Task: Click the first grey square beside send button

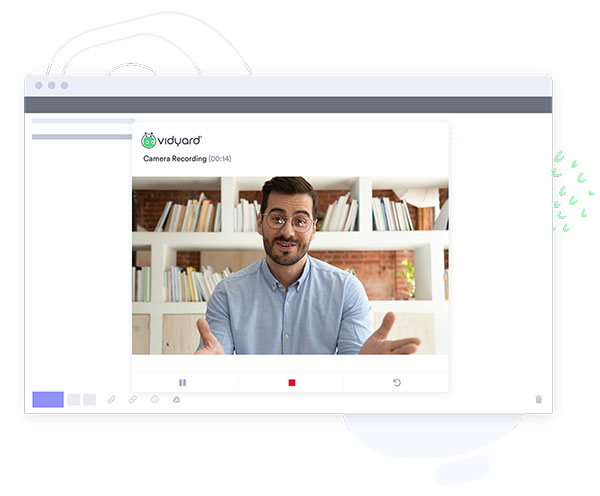Action: [73, 399]
